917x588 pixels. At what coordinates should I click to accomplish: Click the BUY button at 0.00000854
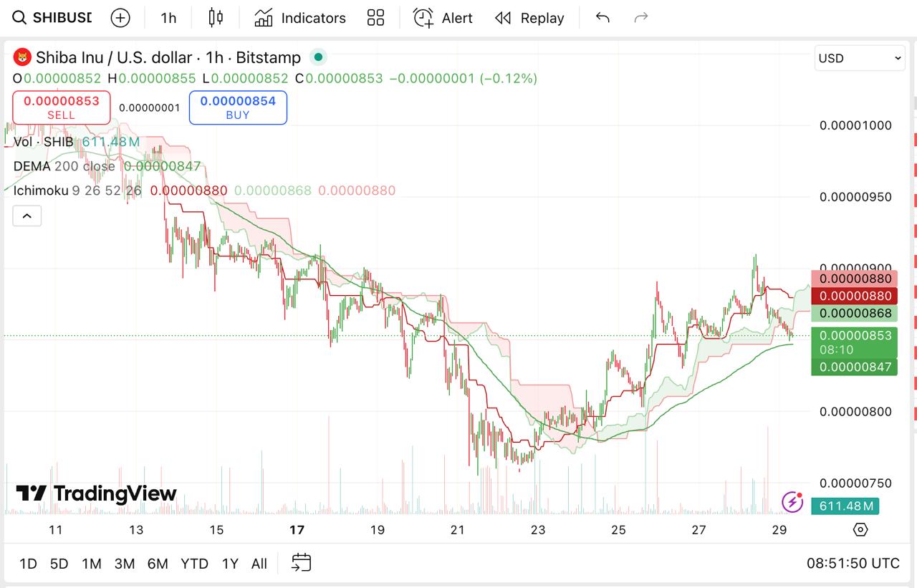(x=237, y=107)
